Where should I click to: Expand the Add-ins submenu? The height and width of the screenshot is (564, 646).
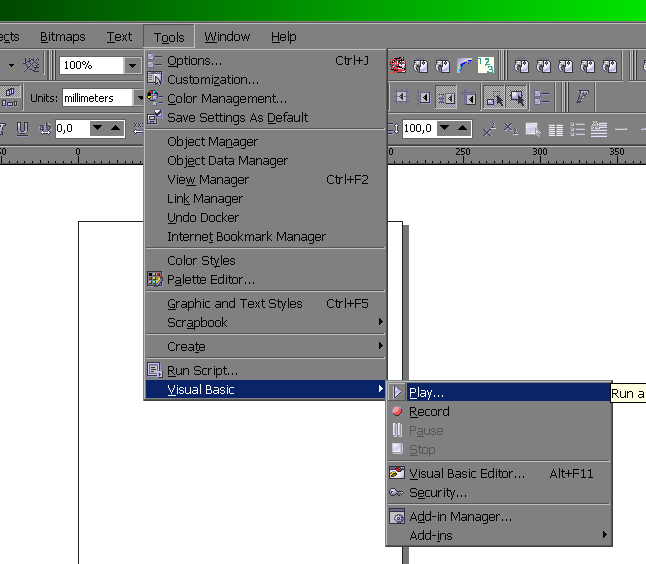(x=604, y=535)
